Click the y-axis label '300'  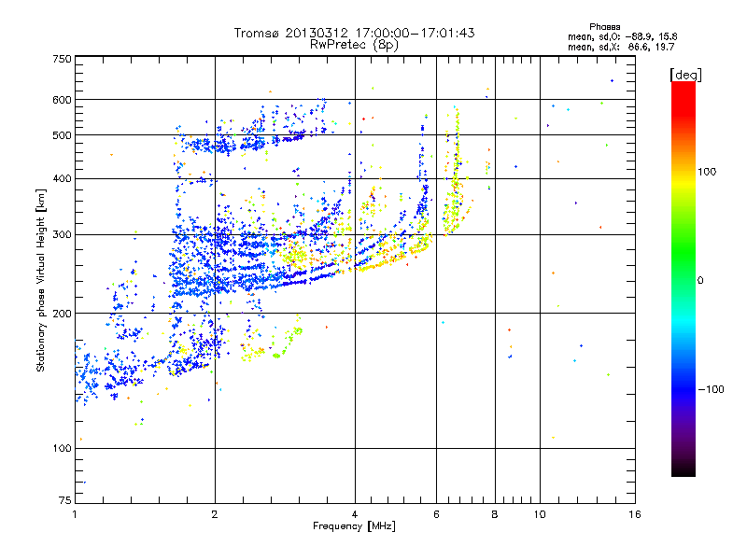(x=63, y=235)
